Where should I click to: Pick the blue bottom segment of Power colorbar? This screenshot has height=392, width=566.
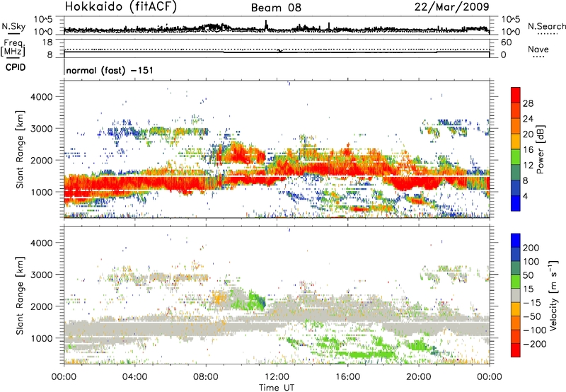tap(516, 203)
